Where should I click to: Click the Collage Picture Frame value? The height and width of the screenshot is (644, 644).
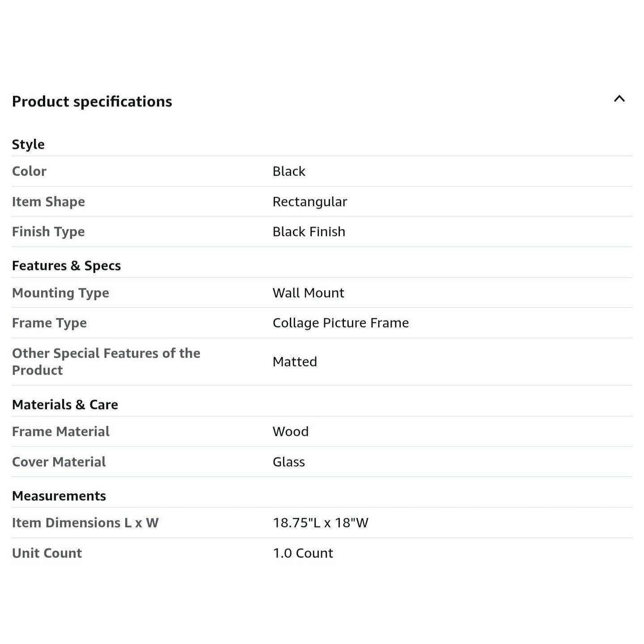(340, 323)
